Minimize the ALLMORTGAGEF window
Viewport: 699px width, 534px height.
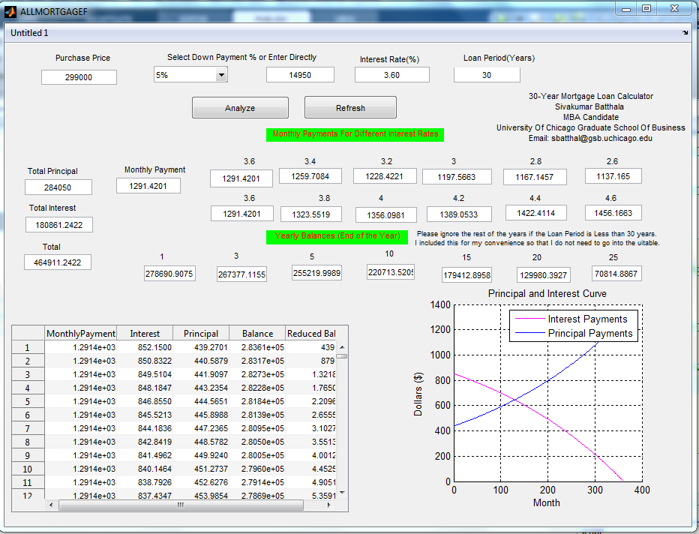(x=624, y=9)
